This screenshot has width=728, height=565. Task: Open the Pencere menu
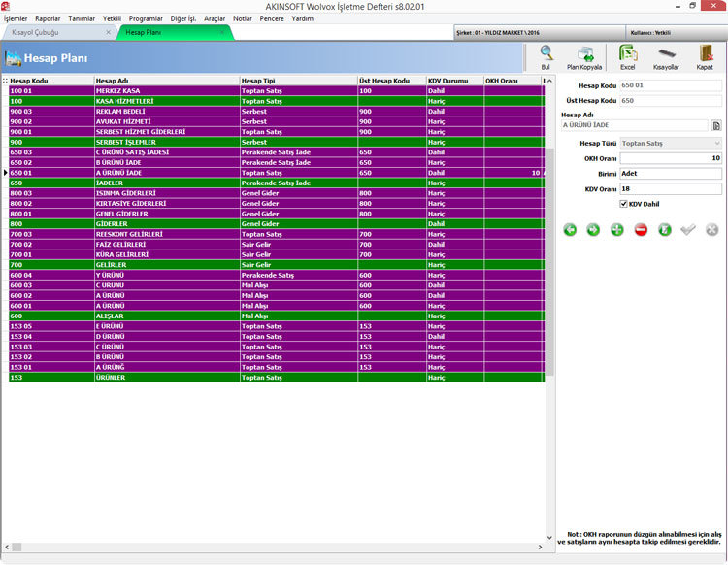pos(272,18)
